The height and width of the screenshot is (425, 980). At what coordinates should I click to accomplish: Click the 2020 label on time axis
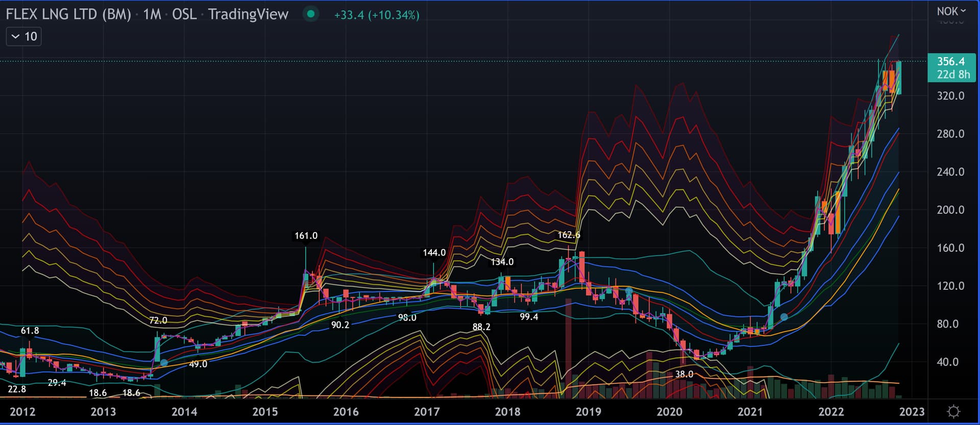(x=669, y=412)
